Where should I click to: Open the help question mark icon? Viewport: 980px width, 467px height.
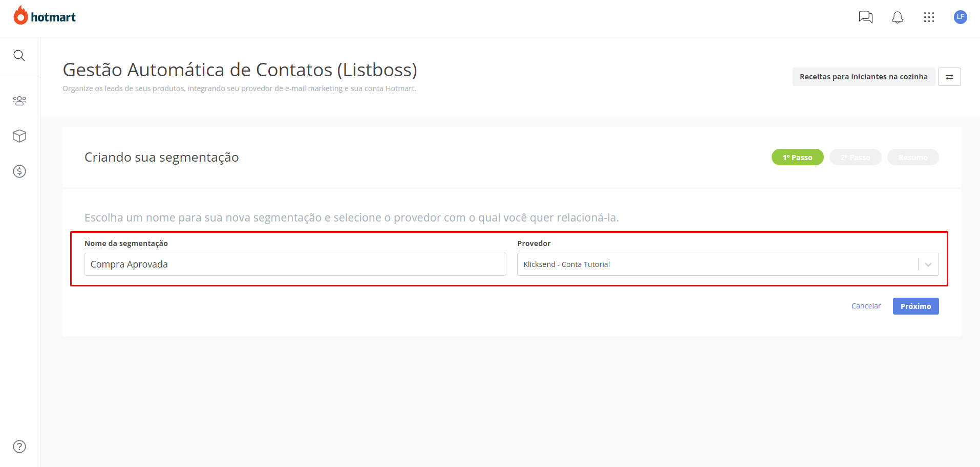[x=19, y=447]
